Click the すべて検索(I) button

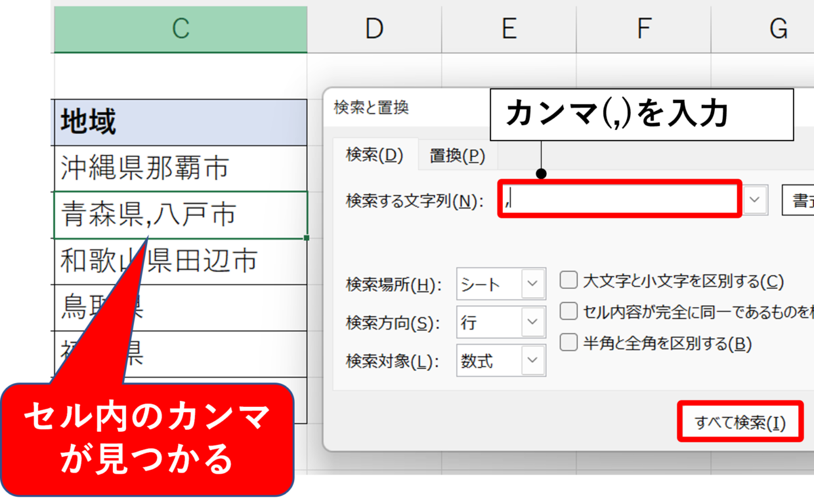click(x=740, y=423)
